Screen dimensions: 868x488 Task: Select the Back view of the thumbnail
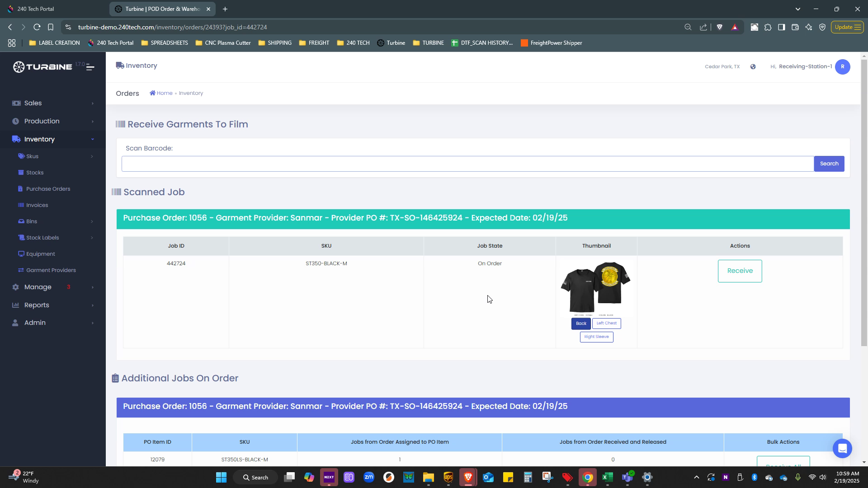[x=580, y=324]
